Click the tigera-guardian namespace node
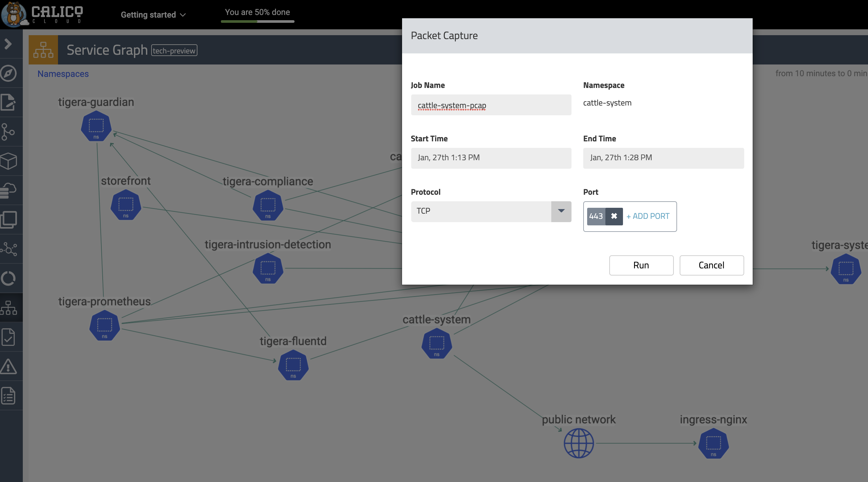 click(x=96, y=126)
